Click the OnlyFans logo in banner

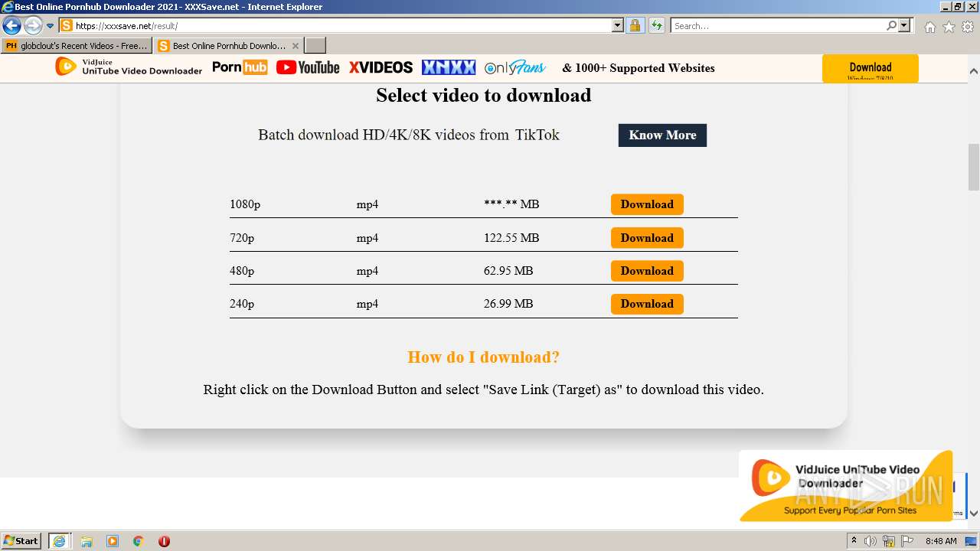coord(515,67)
